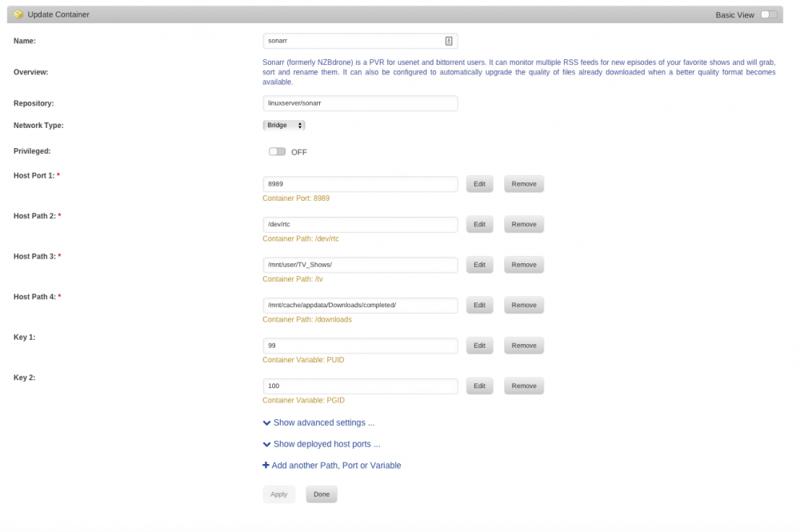Click Add another Path, Port or Variable
Viewport: 800px width, 532px height.
click(x=336, y=465)
